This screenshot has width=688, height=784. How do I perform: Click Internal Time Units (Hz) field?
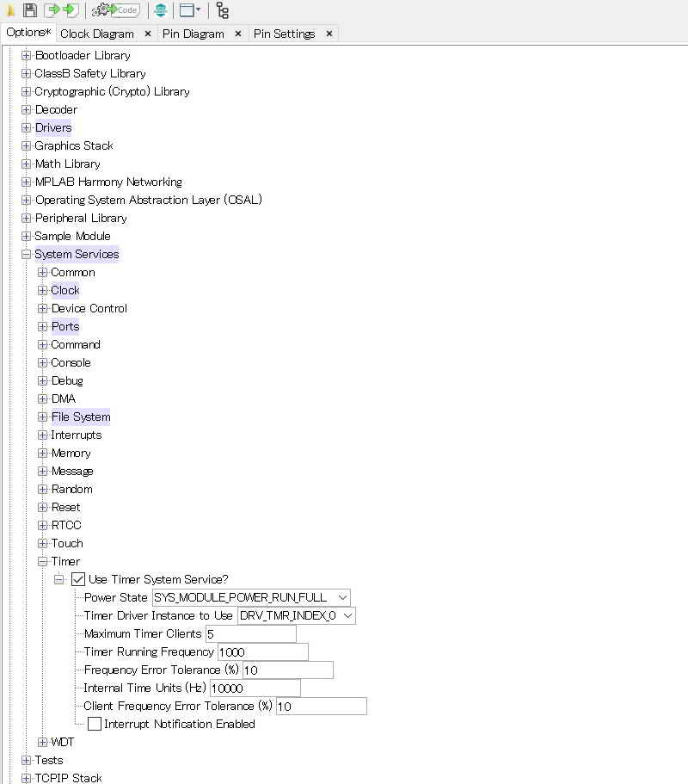point(255,688)
